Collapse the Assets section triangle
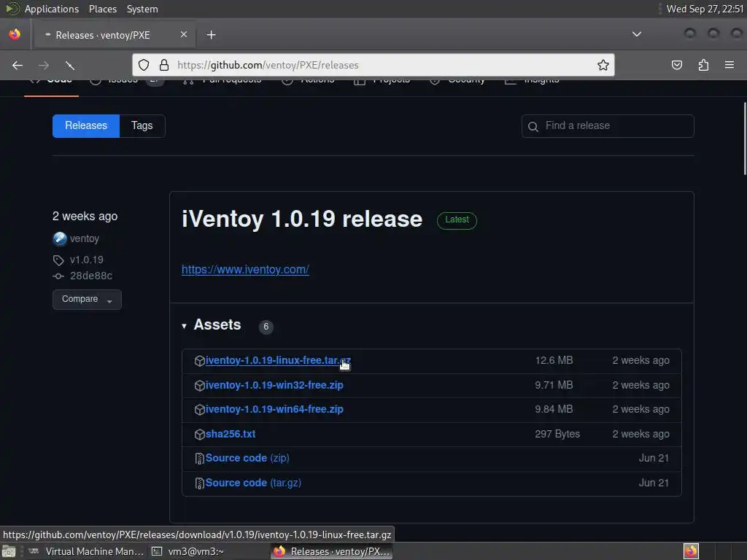 point(184,326)
